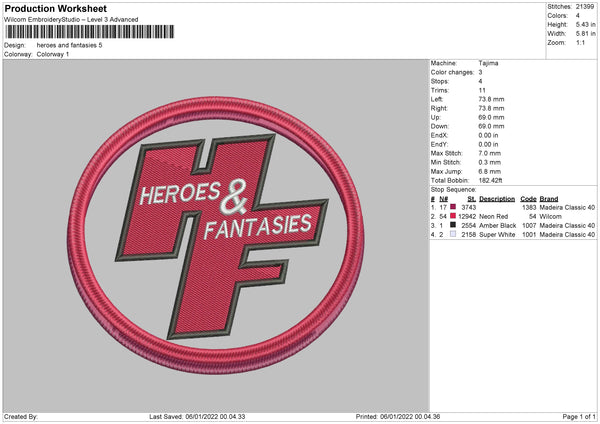Click 'Last Saved: 06/01/2022' timestamp
This screenshot has height=424, width=600.
click(197, 416)
